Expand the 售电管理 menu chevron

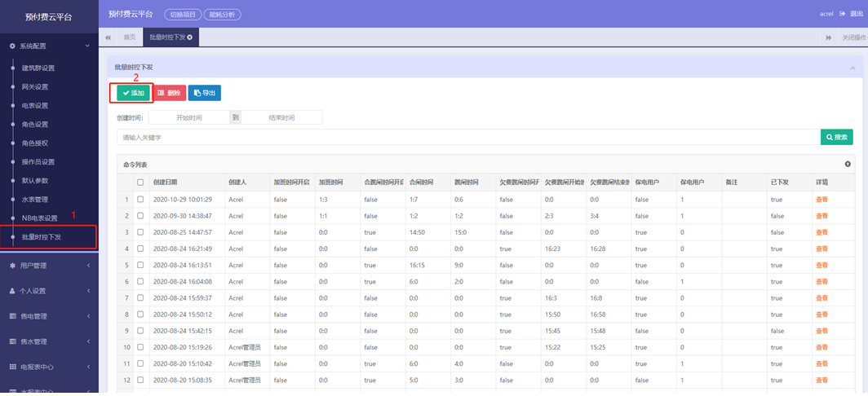(x=89, y=316)
